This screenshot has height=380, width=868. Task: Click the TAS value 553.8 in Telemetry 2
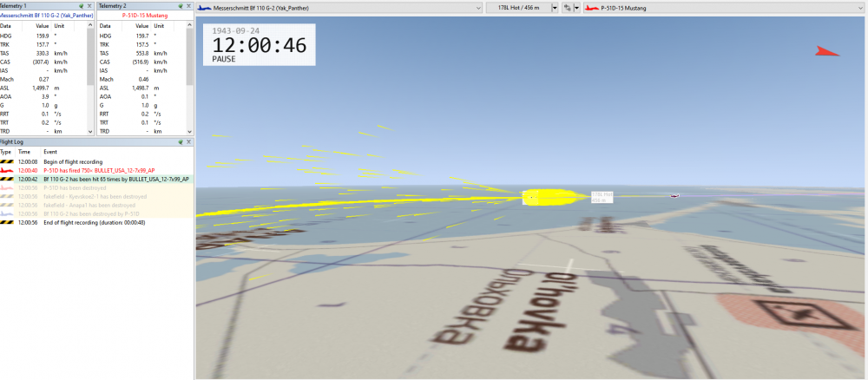(x=143, y=53)
